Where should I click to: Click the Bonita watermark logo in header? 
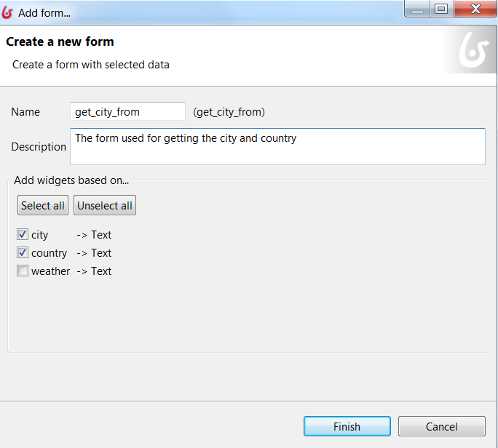click(473, 50)
